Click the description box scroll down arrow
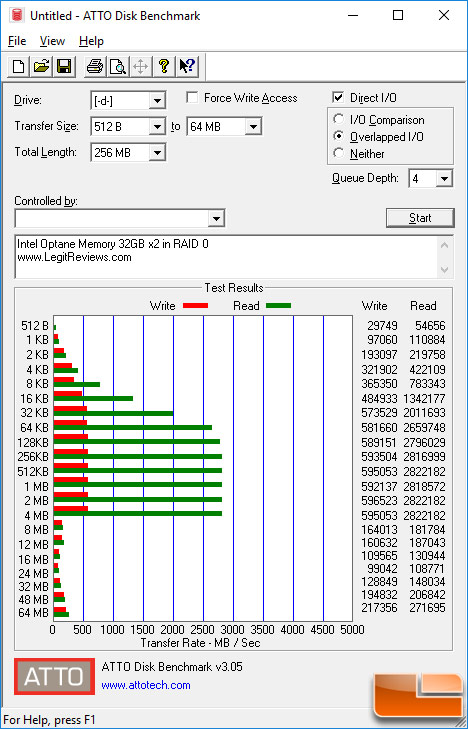The height and width of the screenshot is (729, 468). 444,270
